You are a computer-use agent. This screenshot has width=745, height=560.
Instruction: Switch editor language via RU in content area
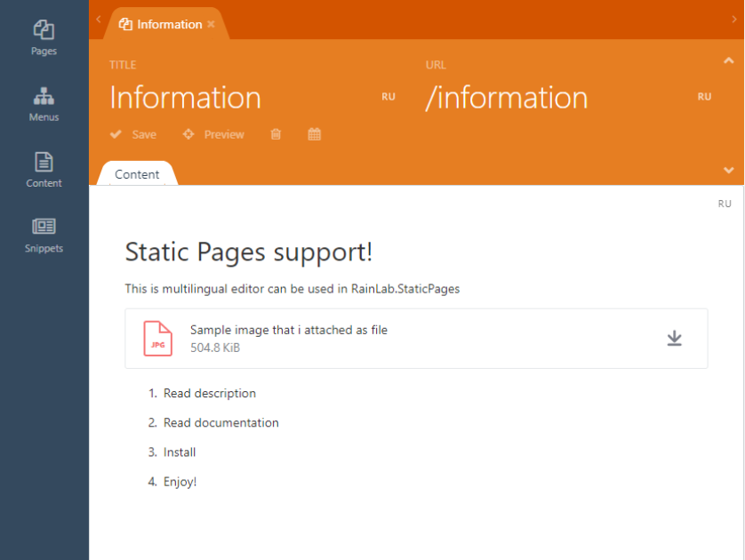724,204
